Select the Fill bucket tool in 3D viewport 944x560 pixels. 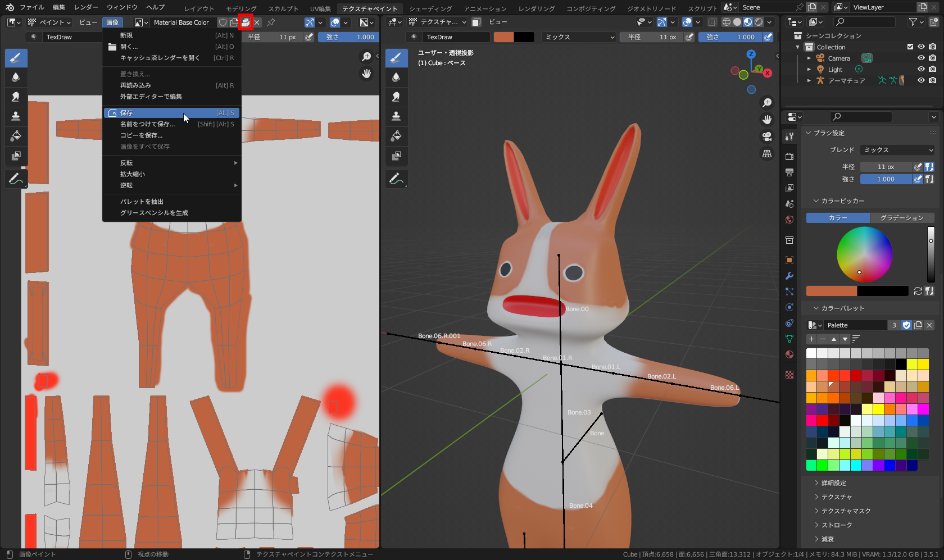396,136
